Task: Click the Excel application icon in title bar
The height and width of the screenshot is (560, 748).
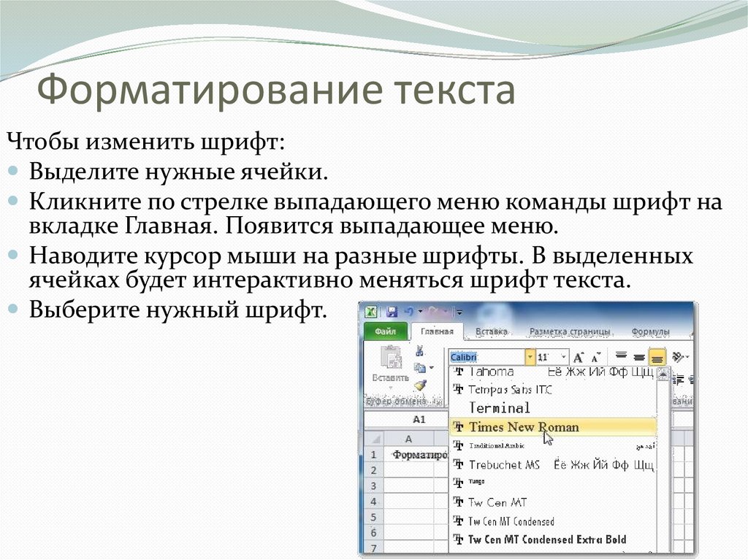Action: (372, 311)
